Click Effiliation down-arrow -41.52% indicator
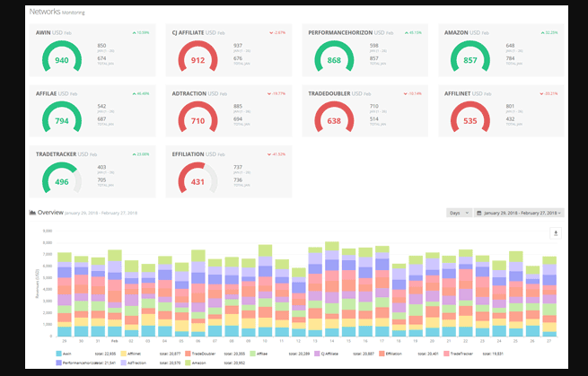This screenshot has width=588, height=376. [x=276, y=154]
